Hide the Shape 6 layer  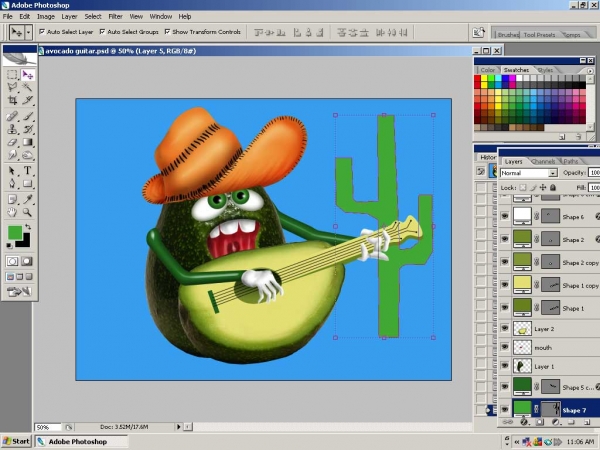pos(505,217)
